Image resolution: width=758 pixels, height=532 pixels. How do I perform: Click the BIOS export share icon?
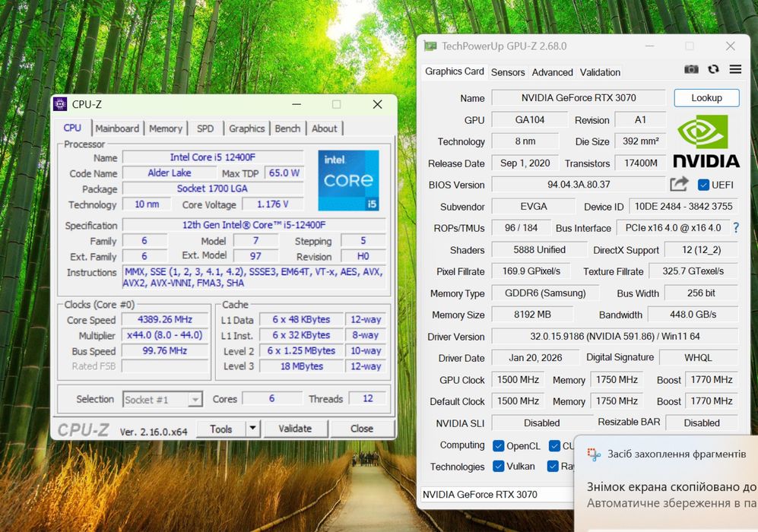point(679,184)
